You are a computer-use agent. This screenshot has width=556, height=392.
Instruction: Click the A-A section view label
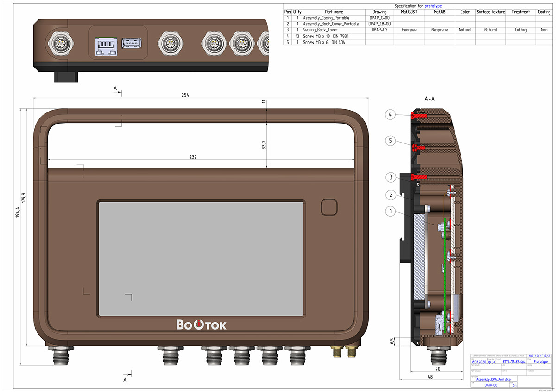(x=429, y=99)
